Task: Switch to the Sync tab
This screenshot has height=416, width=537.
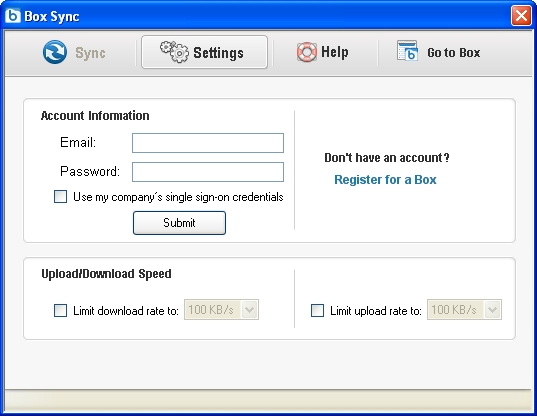Action: 74,52
